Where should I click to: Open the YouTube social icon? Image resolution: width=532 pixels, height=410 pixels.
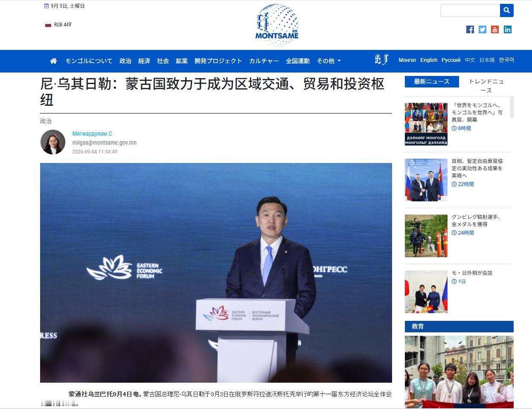pos(495,29)
